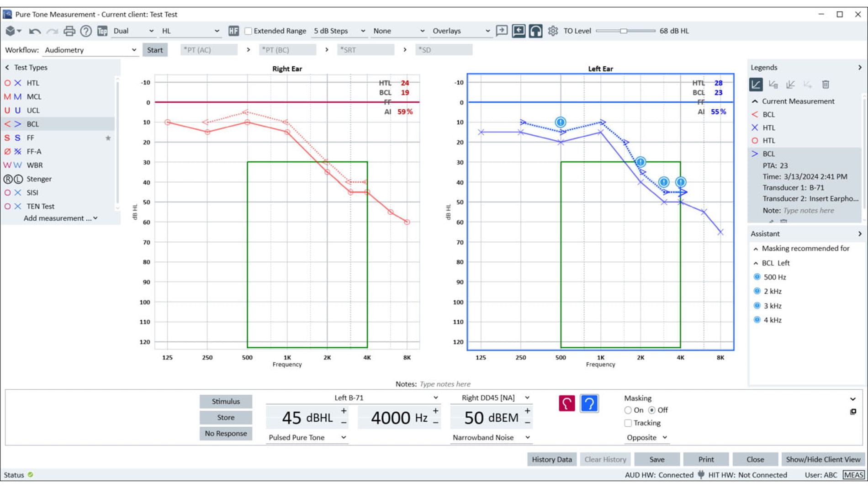Screen dimensions: 868x488
Task: Click the print icon in the top toolbar
Action: (x=69, y=31)
